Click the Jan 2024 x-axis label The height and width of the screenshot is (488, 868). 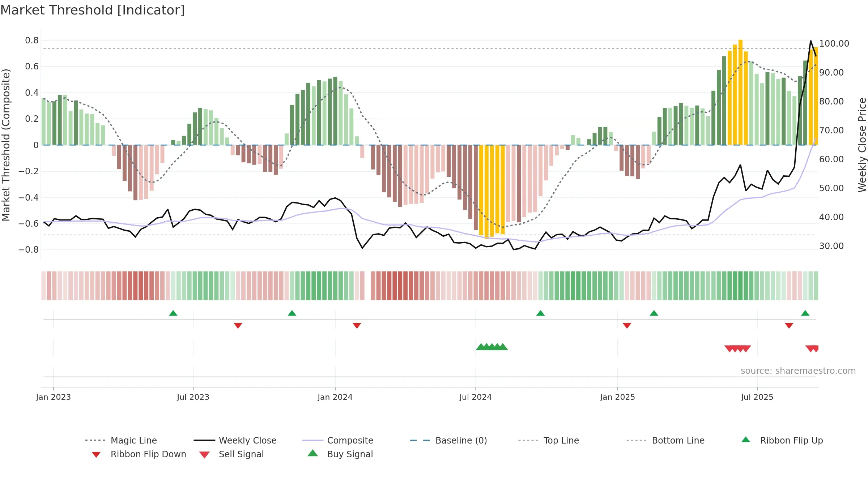coord(335,397)
